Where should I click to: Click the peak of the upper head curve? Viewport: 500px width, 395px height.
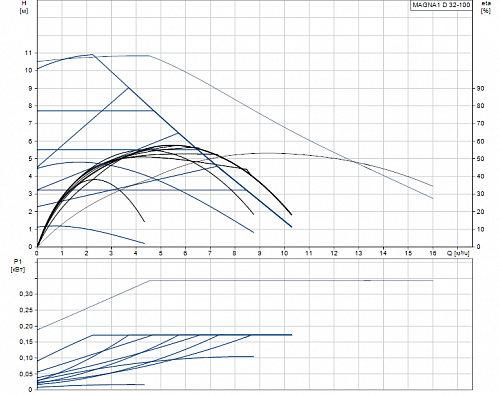92,54
